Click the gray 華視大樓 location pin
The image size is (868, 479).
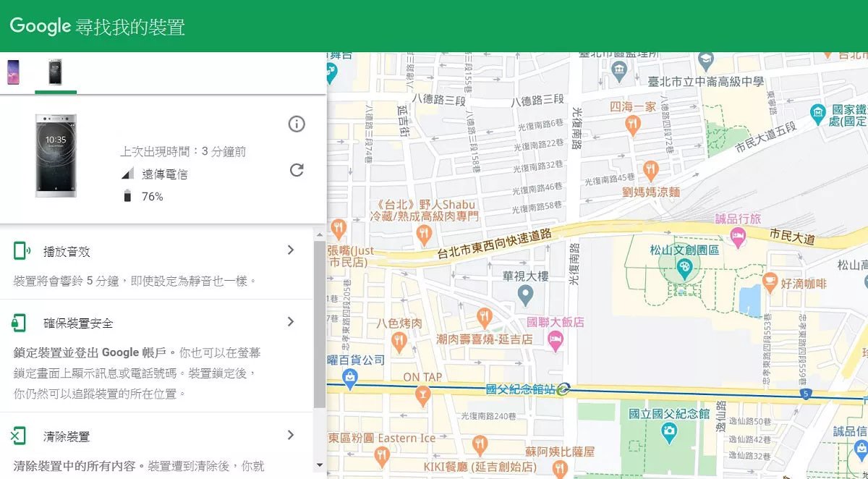click(524, 294)
